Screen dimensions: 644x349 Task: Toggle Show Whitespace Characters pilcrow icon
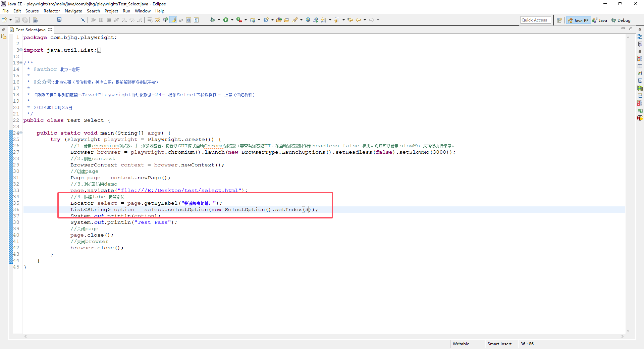point(196,20)
